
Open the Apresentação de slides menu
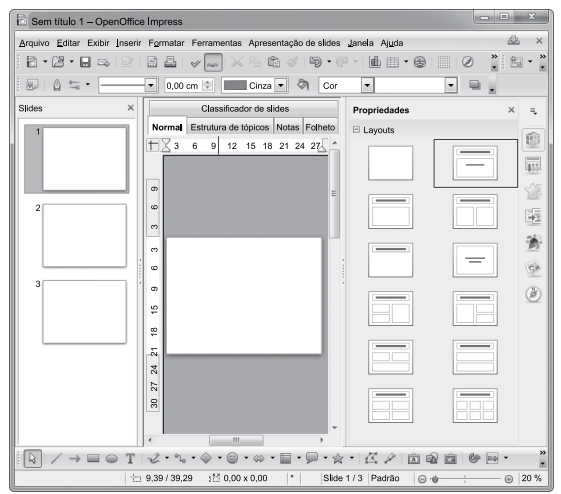(x=294, y=43)
